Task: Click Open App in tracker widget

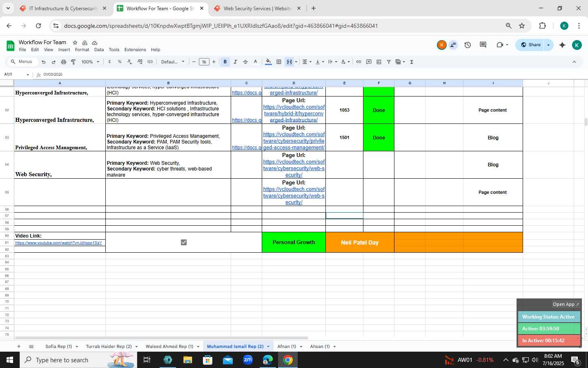Action: [x=566, y=304]
